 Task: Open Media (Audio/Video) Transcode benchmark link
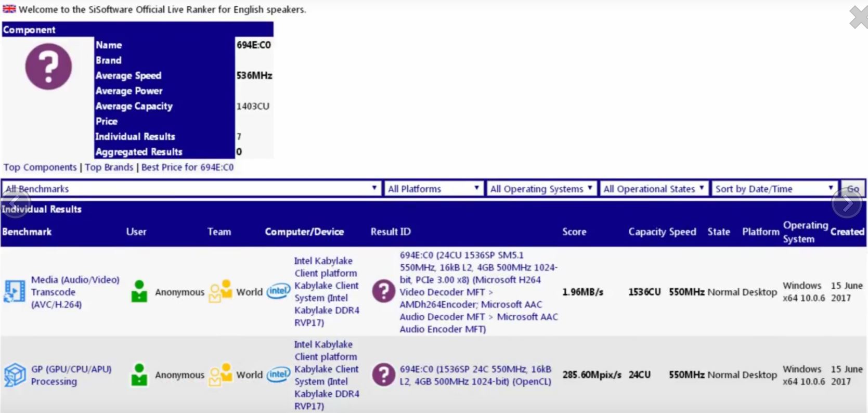(75, 292)
